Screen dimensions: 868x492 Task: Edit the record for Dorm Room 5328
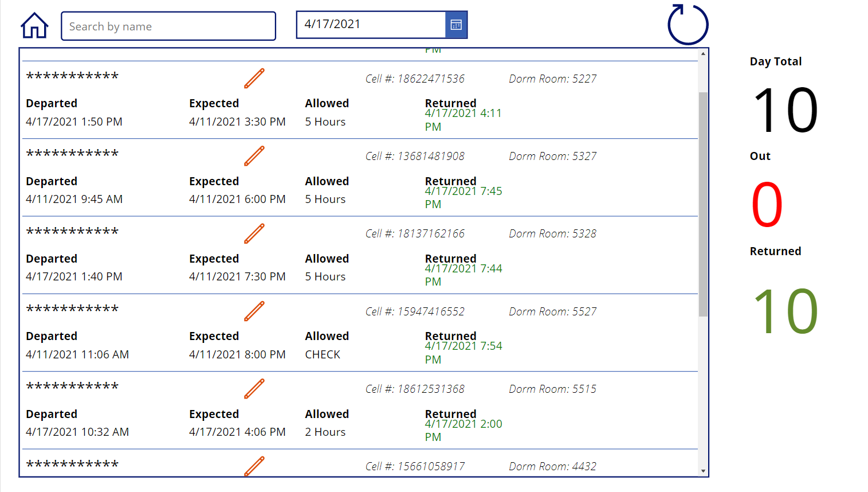tap(254, 233)
